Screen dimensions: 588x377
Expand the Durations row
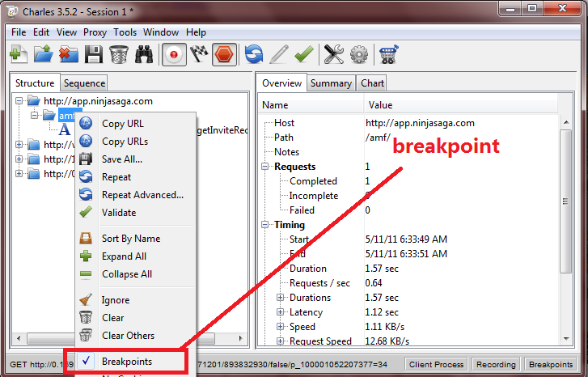281,298
